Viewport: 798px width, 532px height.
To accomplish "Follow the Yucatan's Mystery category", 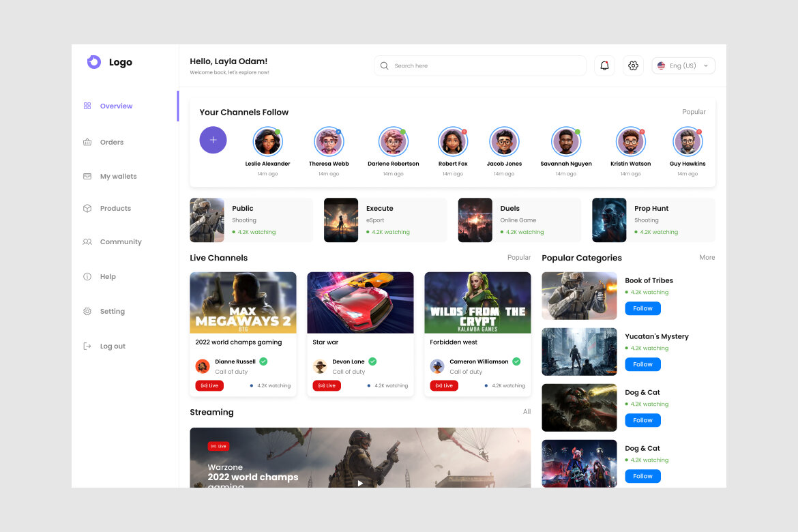I will tap(642, 364).
